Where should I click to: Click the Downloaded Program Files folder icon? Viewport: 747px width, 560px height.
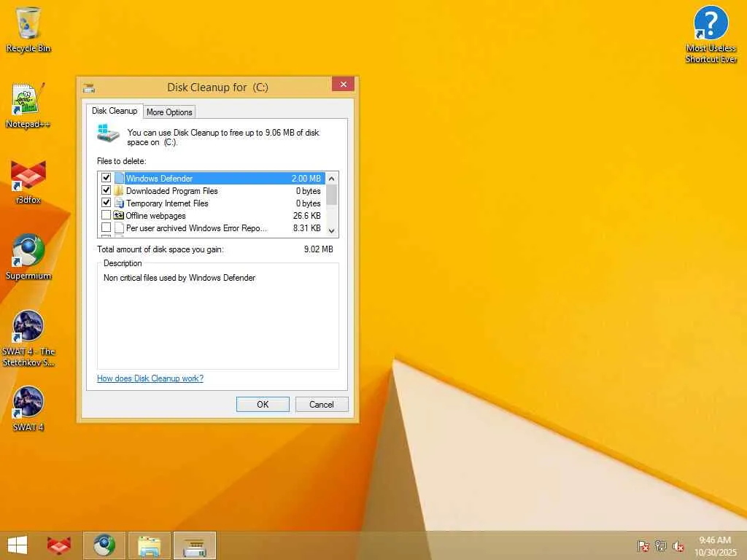[119, 190]
